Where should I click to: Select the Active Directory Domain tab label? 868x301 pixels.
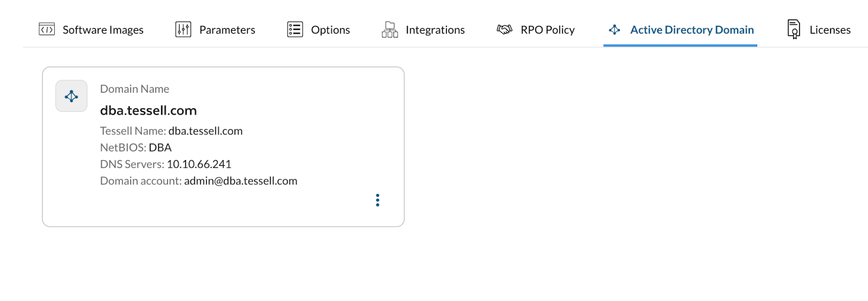point(692,30)
